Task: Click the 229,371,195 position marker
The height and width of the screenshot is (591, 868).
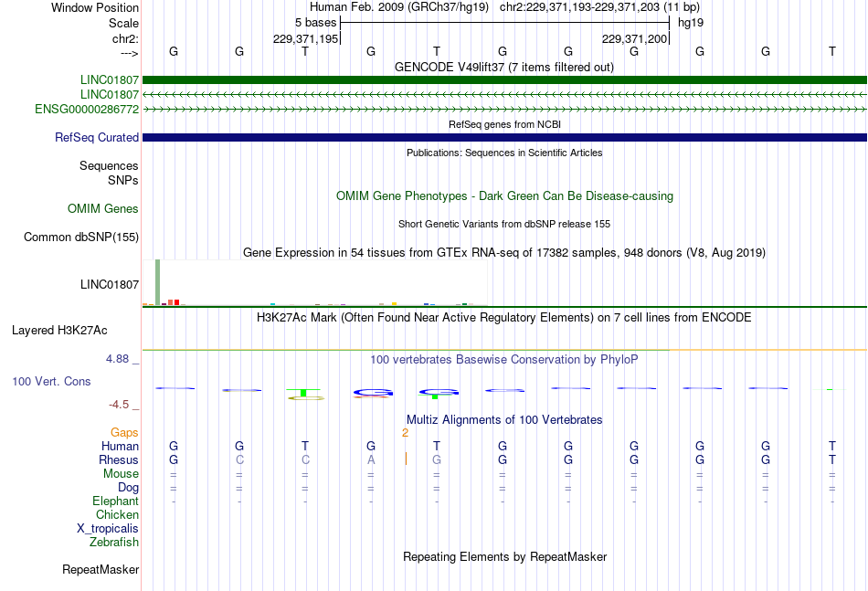Action: pos(305,38)
